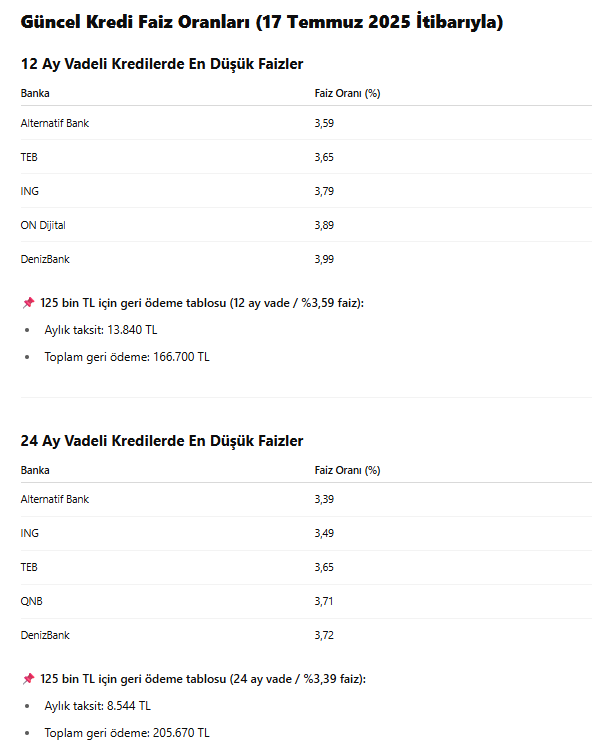Click the Banka column header in second table
The image size is (592, 746).
(x=35, y=470)
